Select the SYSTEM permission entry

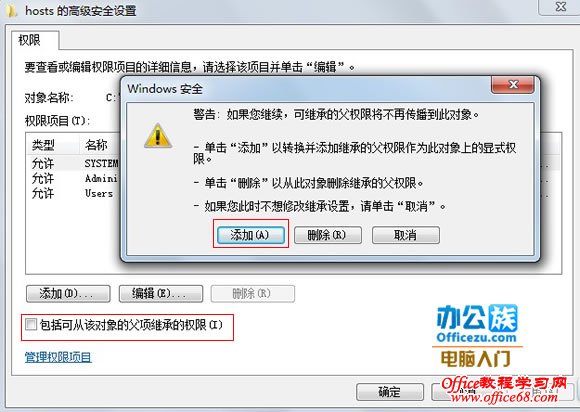74,163
